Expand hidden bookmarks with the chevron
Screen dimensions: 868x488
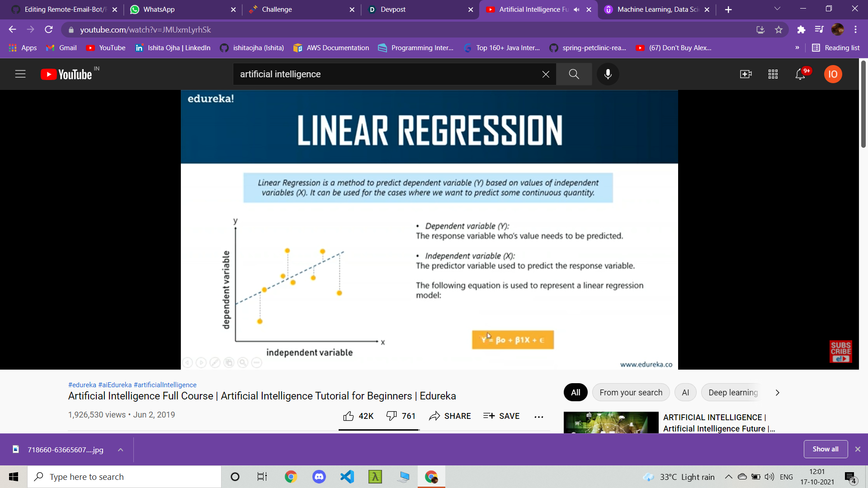click(798, 47)
